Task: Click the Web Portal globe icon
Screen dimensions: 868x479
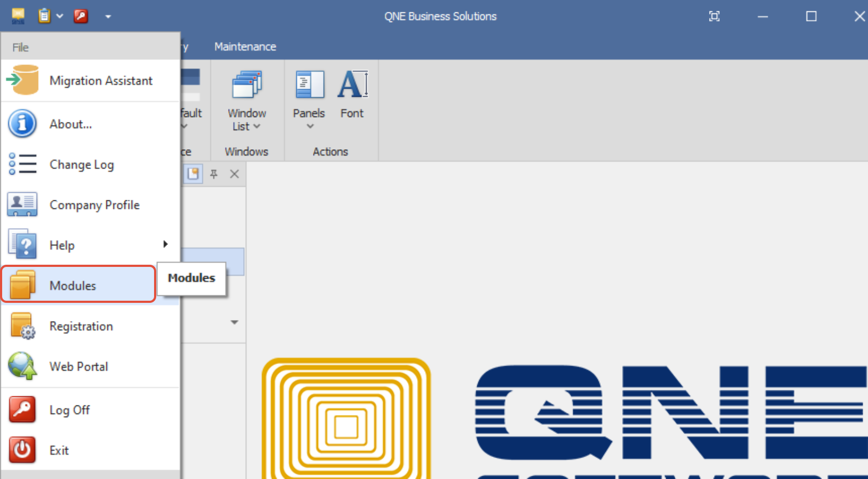Action: (x=23, y=366)
